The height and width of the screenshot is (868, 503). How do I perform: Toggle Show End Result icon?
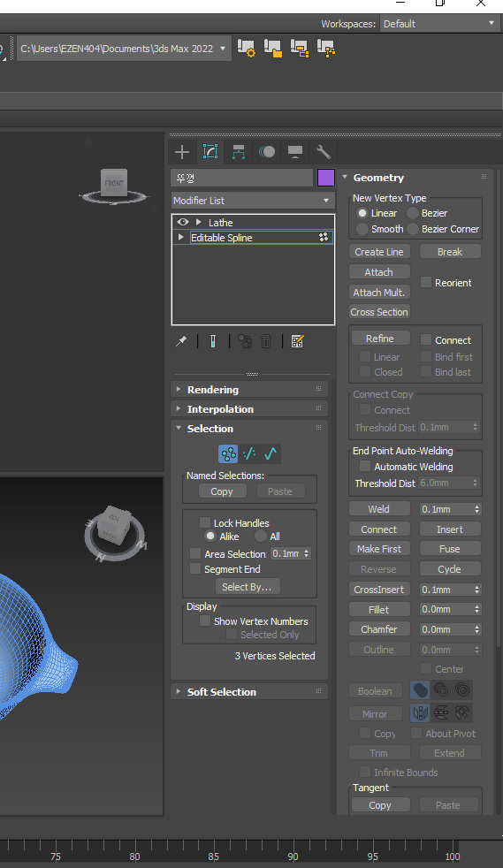(213, 341)
